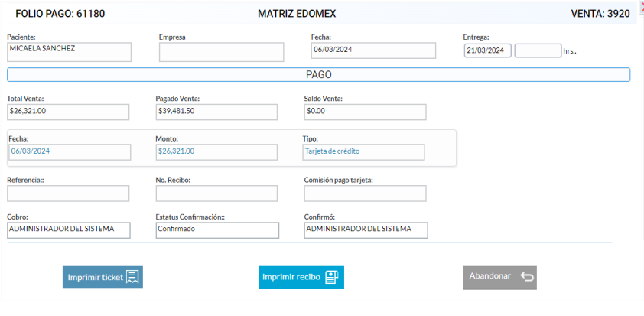Image resolution: width=644 pixels, height=316 pixels.
Task: Click the empty Empresa field
Action: pyautogui.click(x=221, y=52)
